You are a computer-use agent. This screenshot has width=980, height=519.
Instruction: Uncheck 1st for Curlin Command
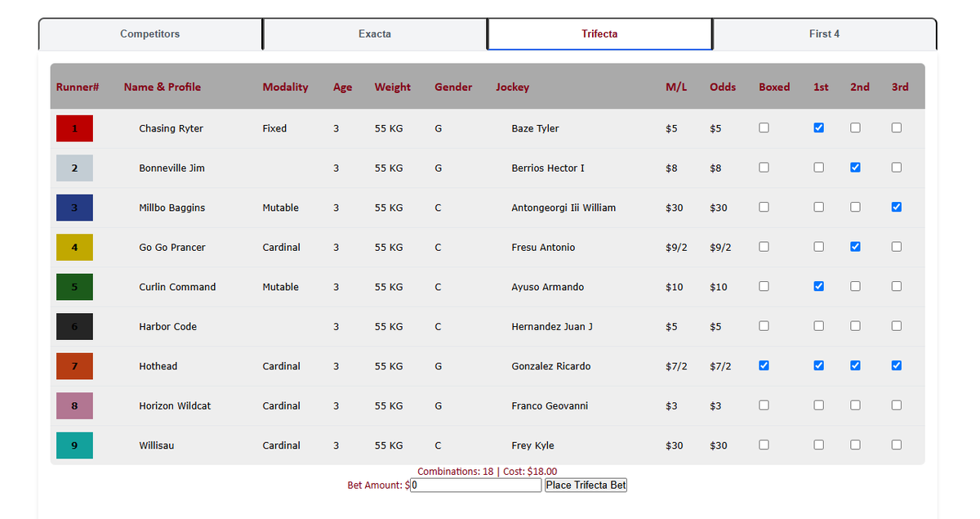tap(819, 286)
